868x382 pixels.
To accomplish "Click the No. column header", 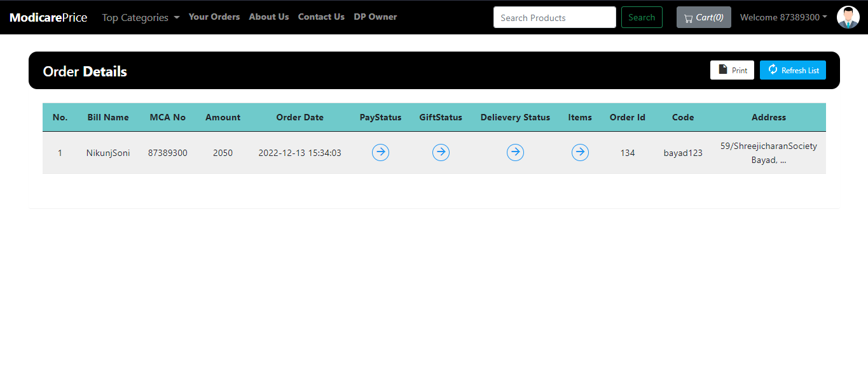I will coord(60,117).
